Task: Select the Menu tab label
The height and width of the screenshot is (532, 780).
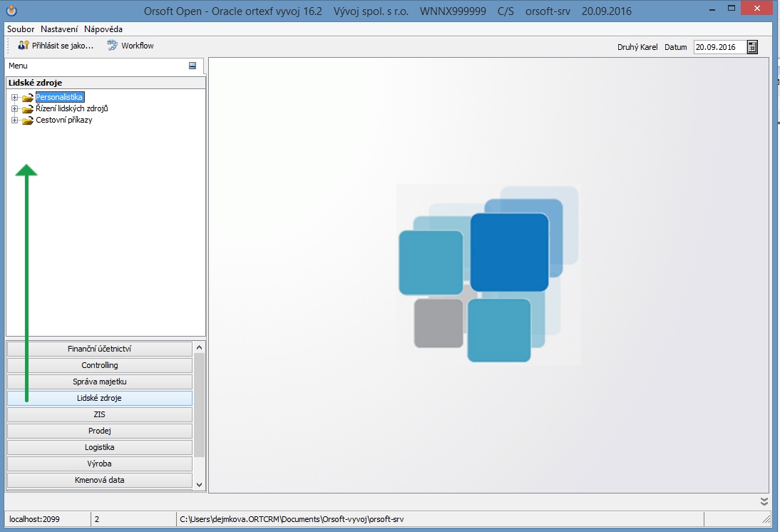Action: pos(19,66)
